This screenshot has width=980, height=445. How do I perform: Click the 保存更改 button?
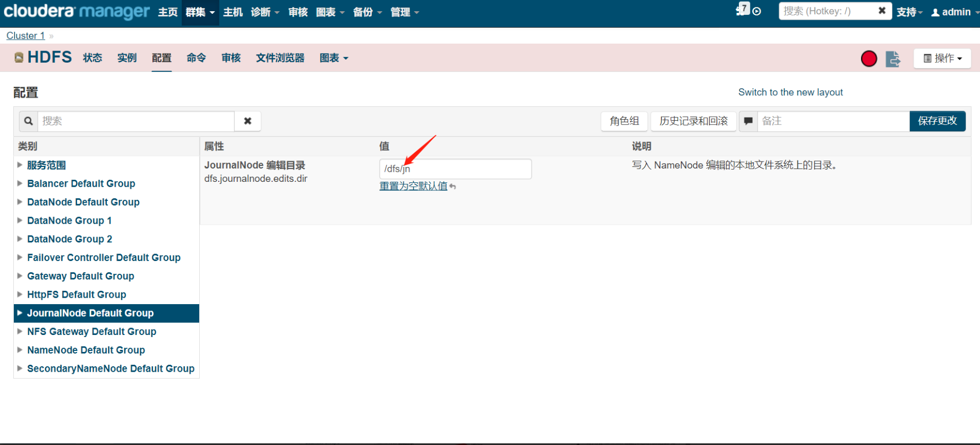pos(938,121)
